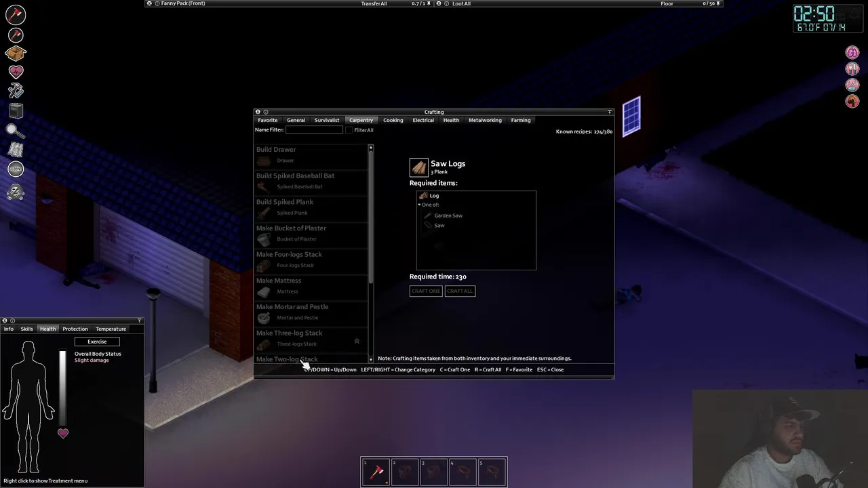Collapse the 'One of:' requirement group
This screenshot has height=488, width=868.
point(419,205)
